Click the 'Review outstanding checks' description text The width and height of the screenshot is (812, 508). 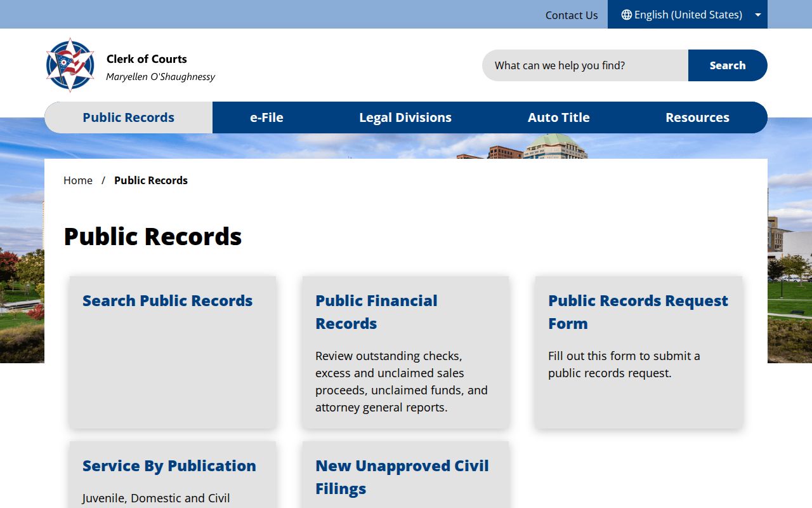pyautogui.click(x=402, y=382)
